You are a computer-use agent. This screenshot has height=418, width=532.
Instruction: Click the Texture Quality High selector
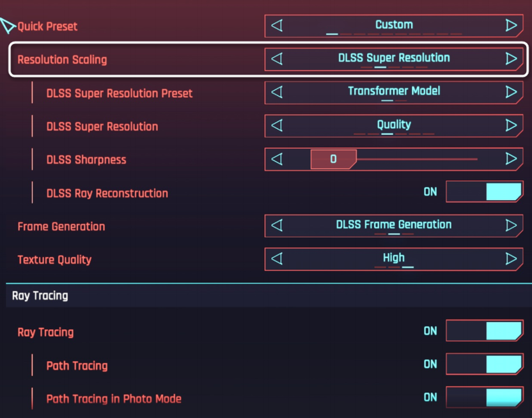coord(394,259)
